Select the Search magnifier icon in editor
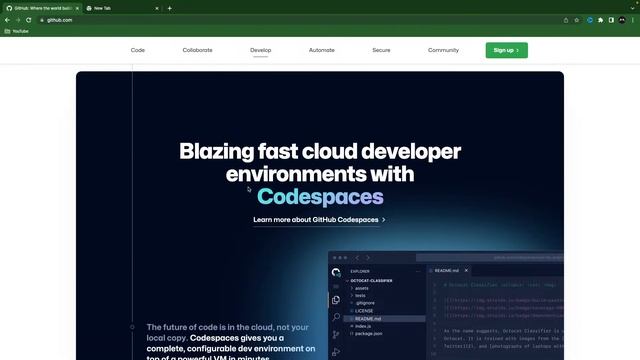 [336, 317]
